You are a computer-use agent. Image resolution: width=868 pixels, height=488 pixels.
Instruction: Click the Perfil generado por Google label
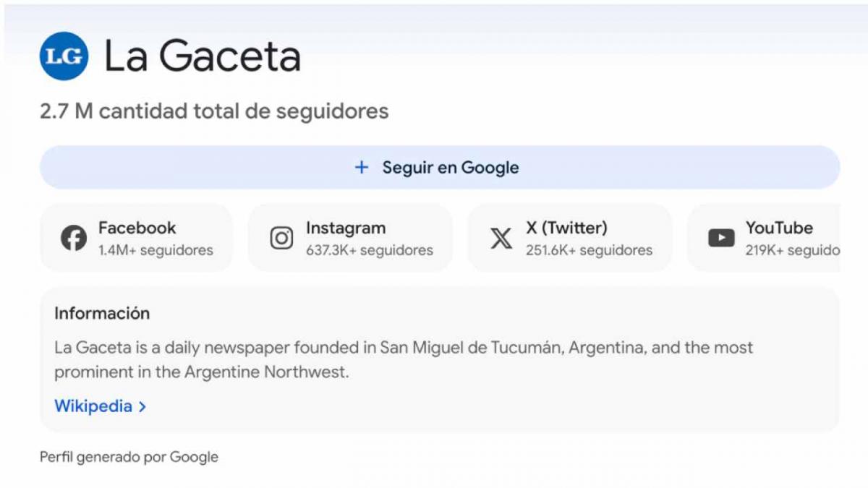(129, 456)
